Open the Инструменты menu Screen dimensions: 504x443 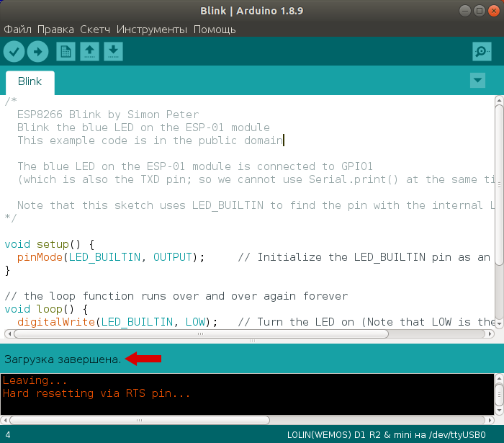click(151, 30)
